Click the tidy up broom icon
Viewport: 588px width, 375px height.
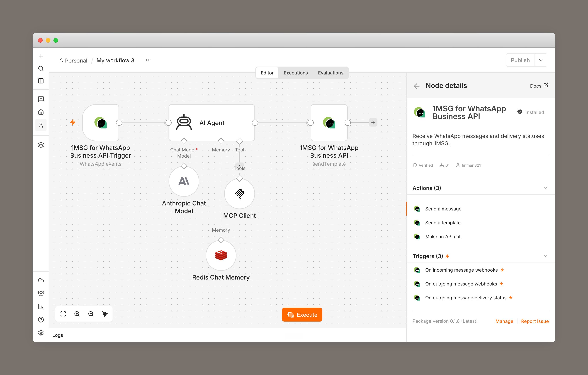click(x=105, y=314)
